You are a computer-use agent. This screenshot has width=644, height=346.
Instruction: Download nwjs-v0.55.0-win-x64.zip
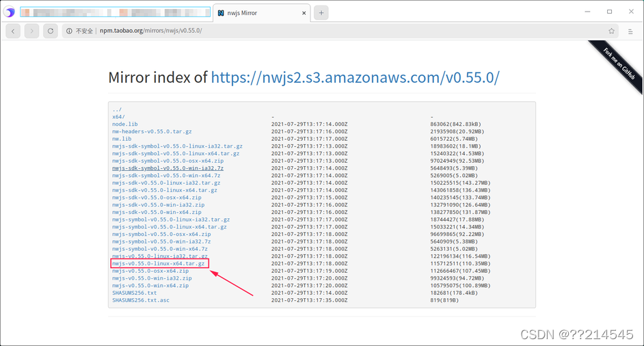[150, 286]
